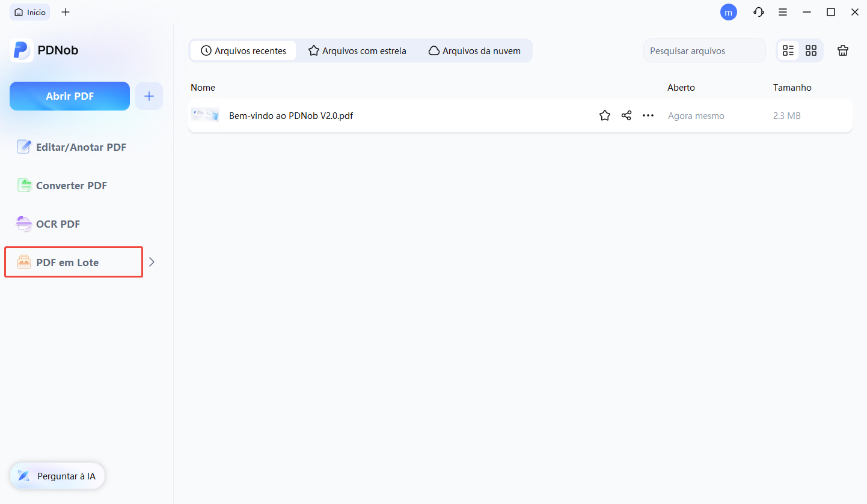Screen dimensions: 867x504
Task: Open the PDF em Lote tool
Action: (x=66, y=262)
